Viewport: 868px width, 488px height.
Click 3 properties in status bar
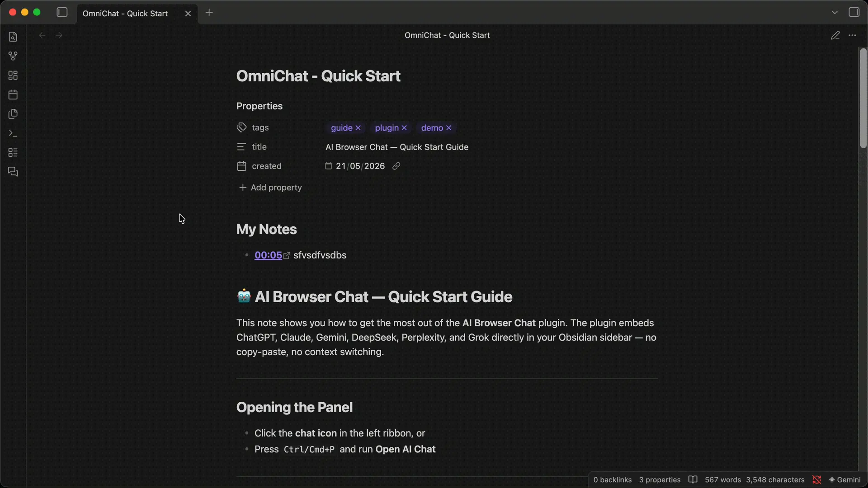point(660,480)
